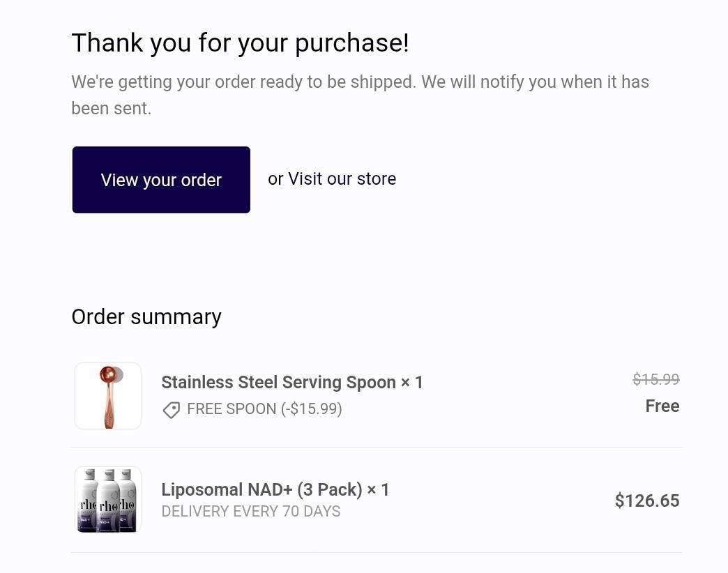Click the FREE SPOON (-$15.99) discount text
This screenshot has height=573, width=728.
(x=264, y=409)
